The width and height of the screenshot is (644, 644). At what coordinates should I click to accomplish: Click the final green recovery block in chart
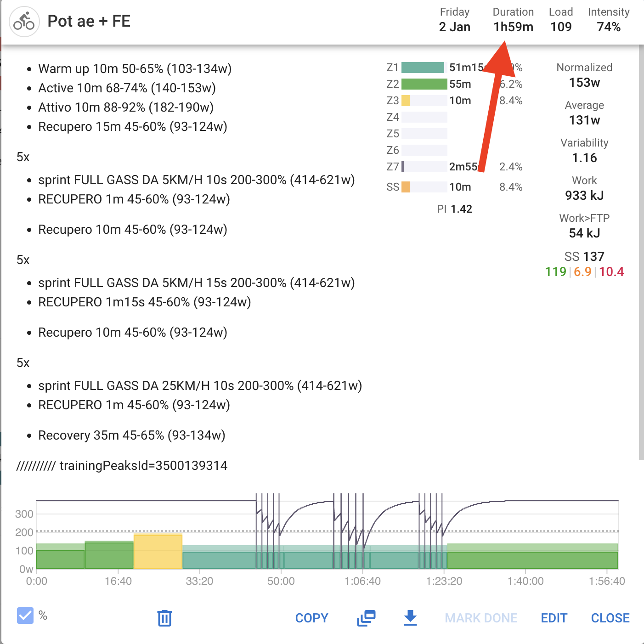coord(532,559)
